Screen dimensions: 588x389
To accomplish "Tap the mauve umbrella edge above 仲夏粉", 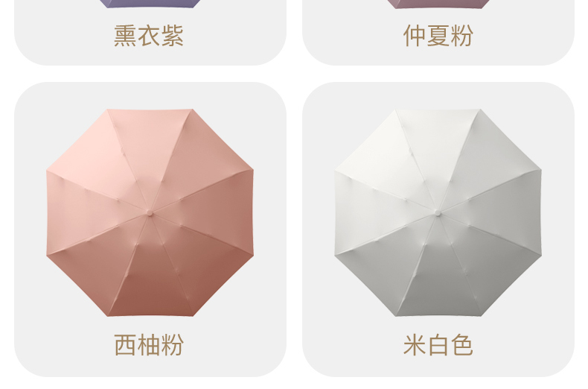I will coord(438,4).
